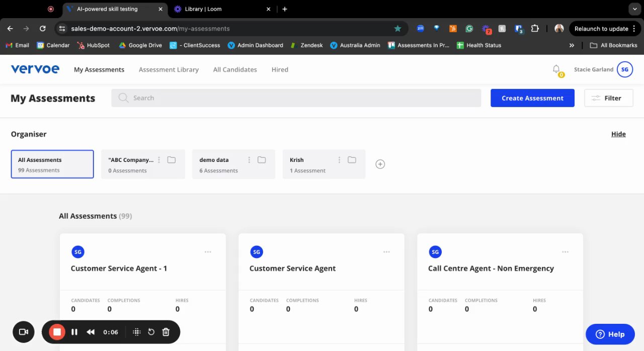Open Zendesk bookmark
The height and width of the screenshot is (351, 644).
click(x=306, y=45)
